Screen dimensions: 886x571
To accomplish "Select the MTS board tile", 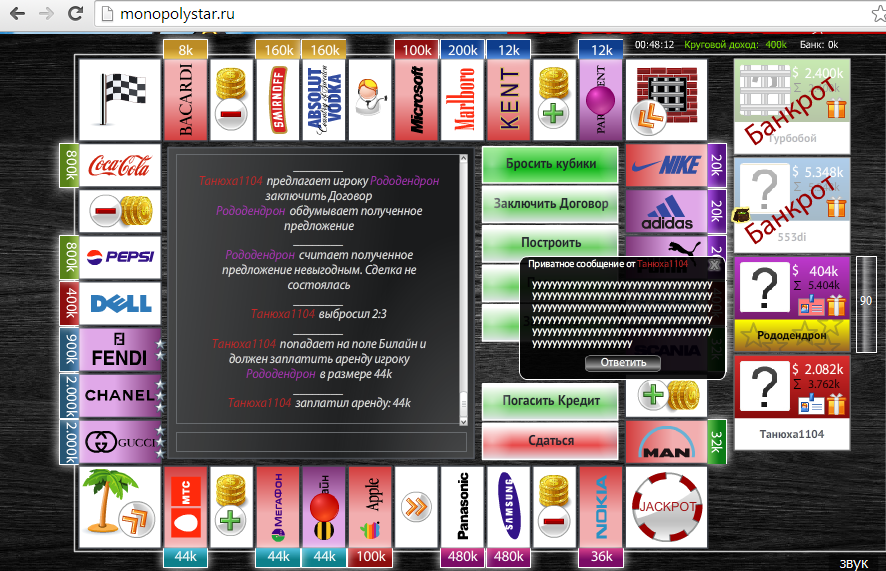I will [x=185, y=507].
